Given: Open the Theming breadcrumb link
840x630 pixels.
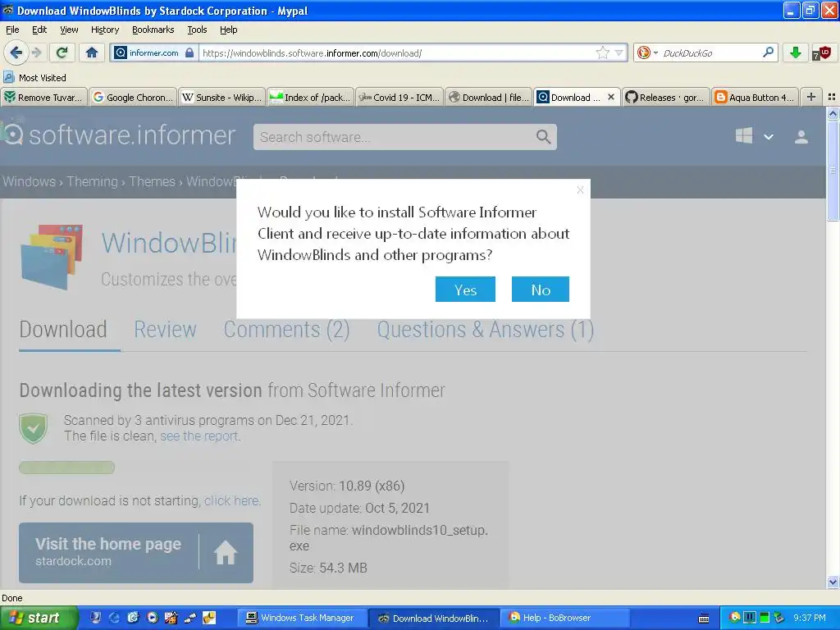Looking at the screenshot, I should point(92,181).
